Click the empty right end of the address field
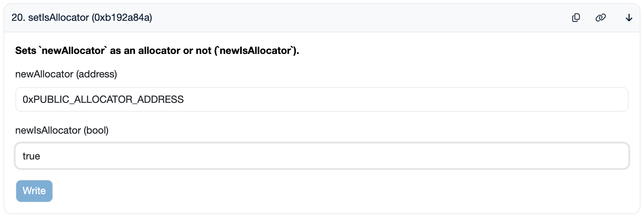Screen dimensions: 644x218 [x=578, y=99]
